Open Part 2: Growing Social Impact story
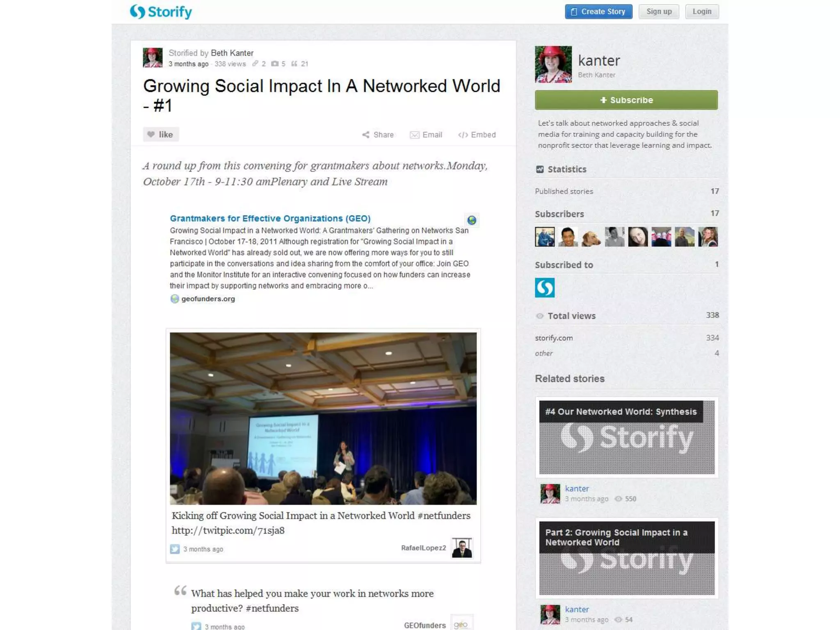Screen dimensions: 840x630 (627, 558)
